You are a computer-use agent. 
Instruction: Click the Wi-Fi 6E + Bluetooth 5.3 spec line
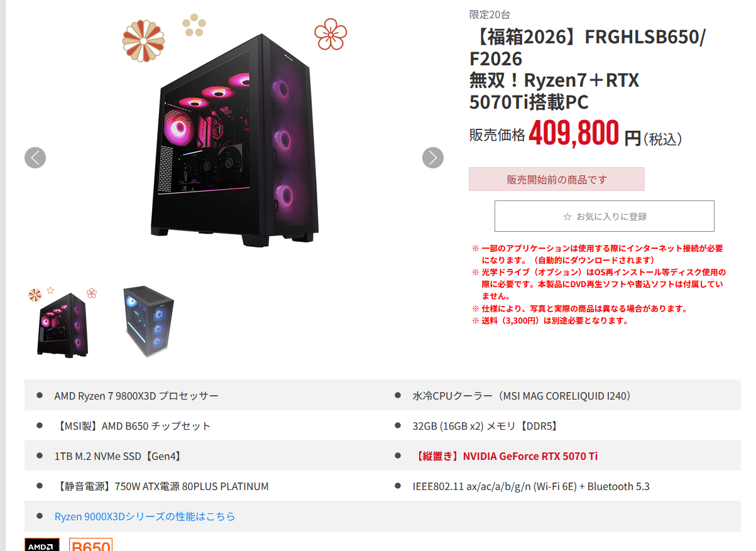(531, 486)
